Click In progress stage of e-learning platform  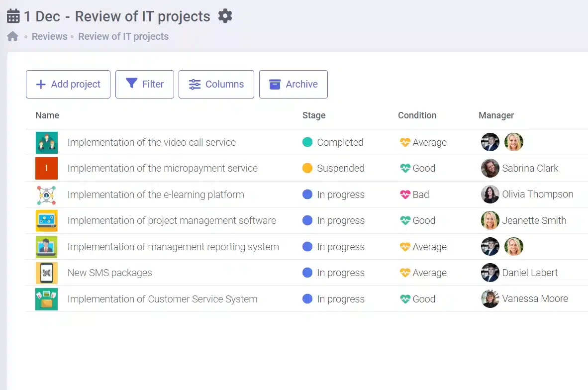(x=341, y=195)
